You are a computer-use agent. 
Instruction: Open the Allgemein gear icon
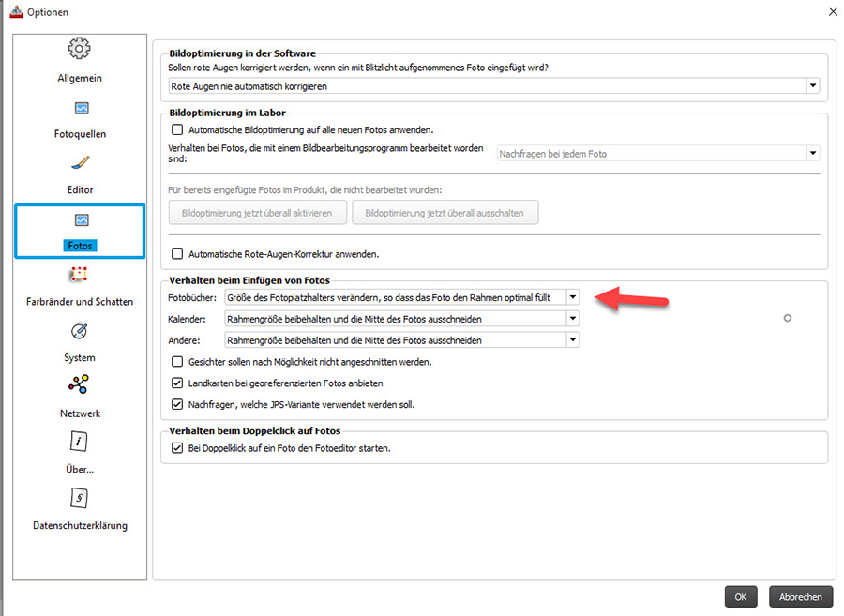click(79, 49)
